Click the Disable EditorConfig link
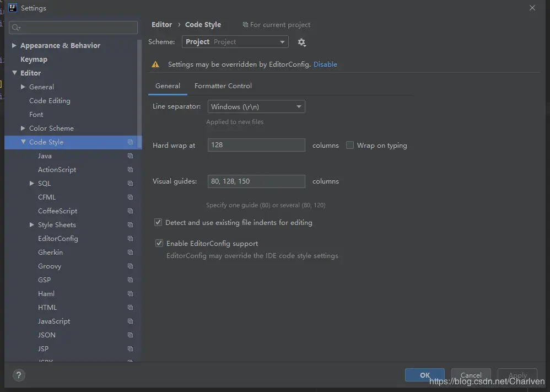The height and width of the screenshot is (392, 550). coord(325,64)
